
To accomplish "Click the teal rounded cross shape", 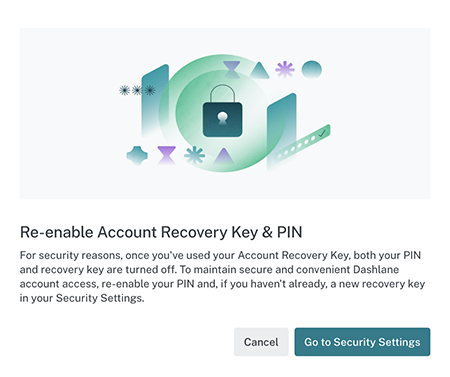I will pos(137,155).
